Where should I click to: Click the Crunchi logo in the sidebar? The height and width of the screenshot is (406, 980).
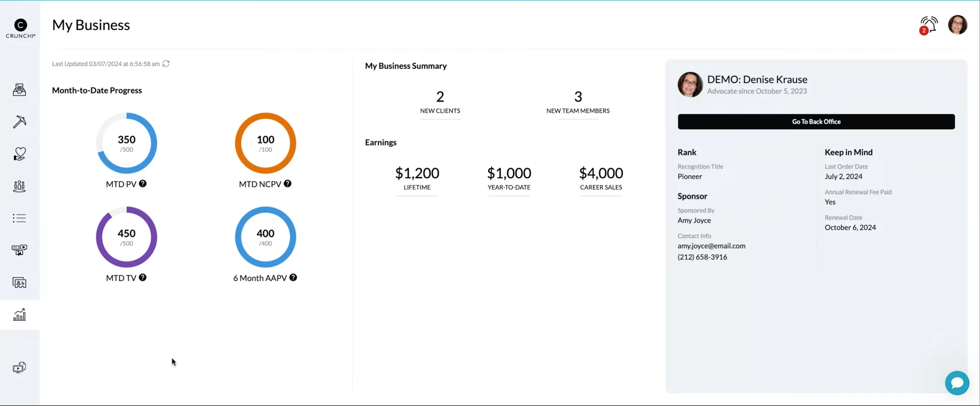coord(20,28)
